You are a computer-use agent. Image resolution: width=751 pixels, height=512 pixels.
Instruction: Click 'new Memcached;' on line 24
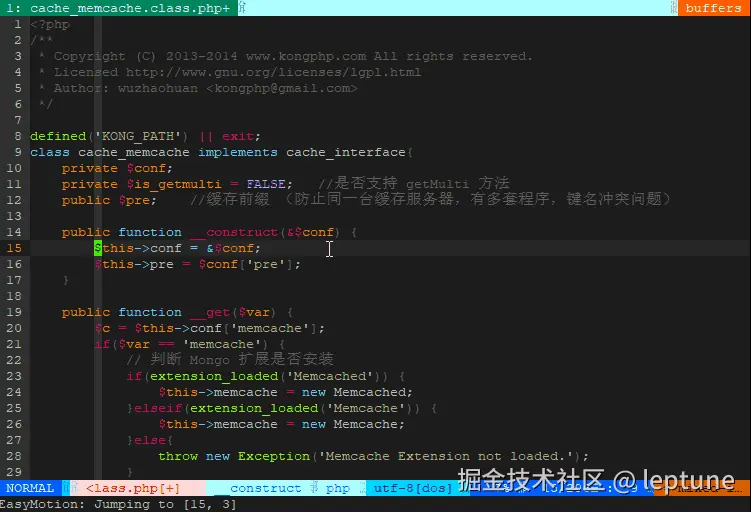[x=357, y=392]
